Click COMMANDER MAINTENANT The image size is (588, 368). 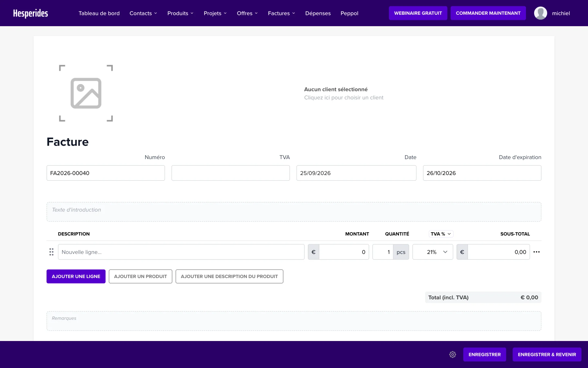point(488,13)
